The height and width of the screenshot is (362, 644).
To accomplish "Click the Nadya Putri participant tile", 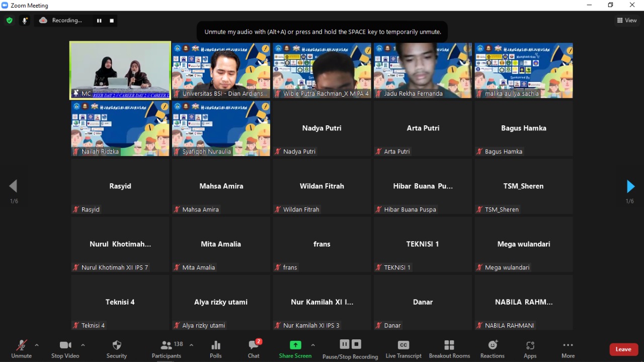I will tap(322, 128).
